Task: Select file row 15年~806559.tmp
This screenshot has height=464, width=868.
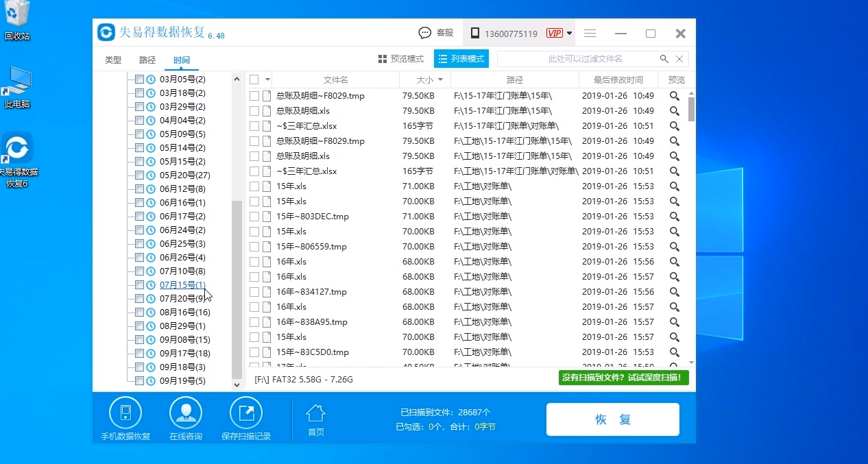Action: [466, 247]
